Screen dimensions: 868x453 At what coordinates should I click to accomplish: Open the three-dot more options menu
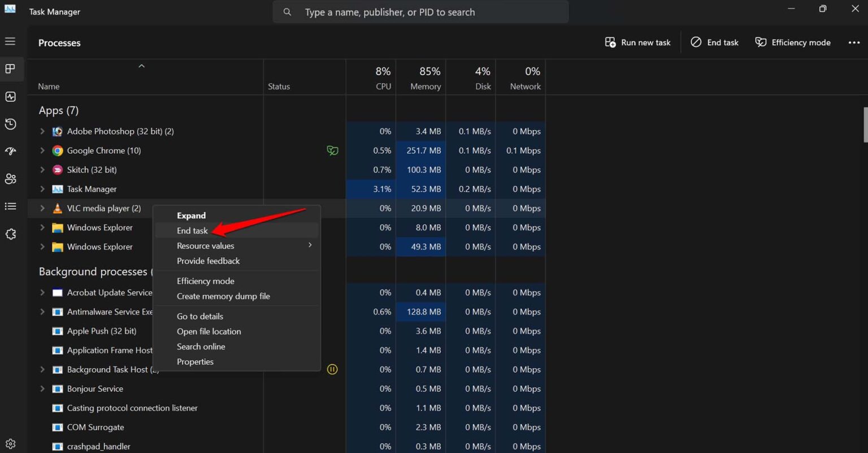click(854, 42)
